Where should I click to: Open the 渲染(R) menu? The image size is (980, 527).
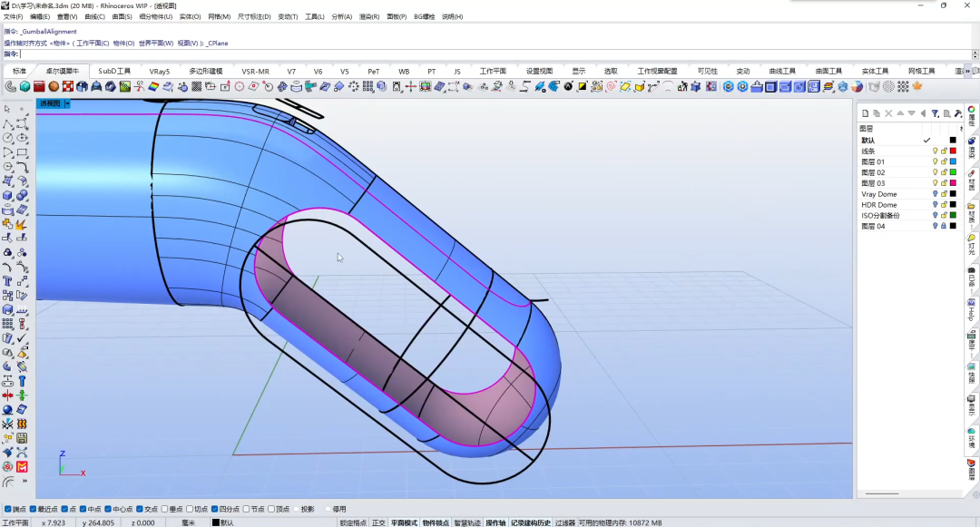pyautogui.click(x=368, y=17)
